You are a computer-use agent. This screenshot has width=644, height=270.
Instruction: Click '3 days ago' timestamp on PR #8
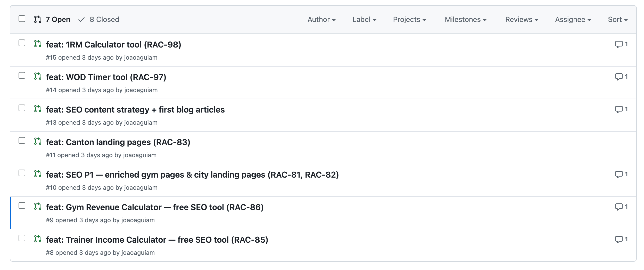(x=95, y=253)
